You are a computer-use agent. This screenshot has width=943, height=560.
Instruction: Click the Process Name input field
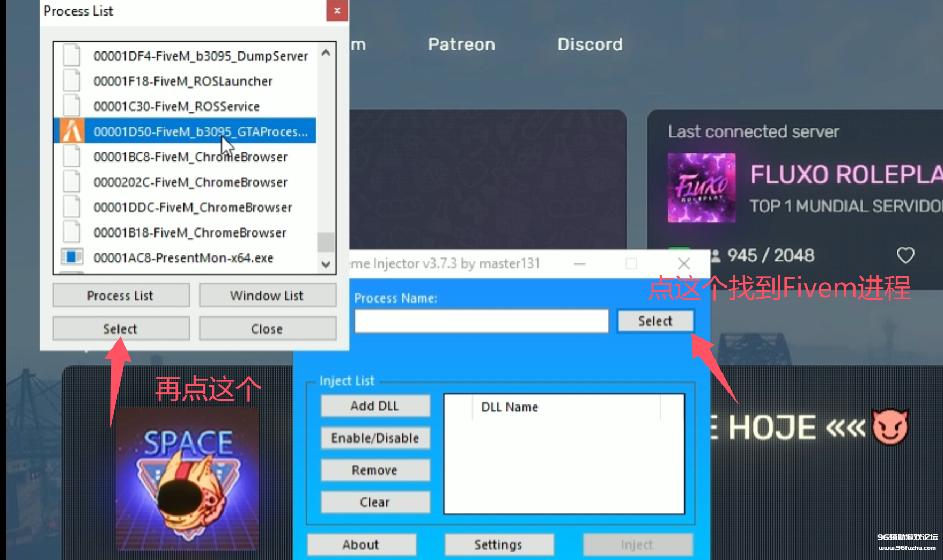point(481,321)
